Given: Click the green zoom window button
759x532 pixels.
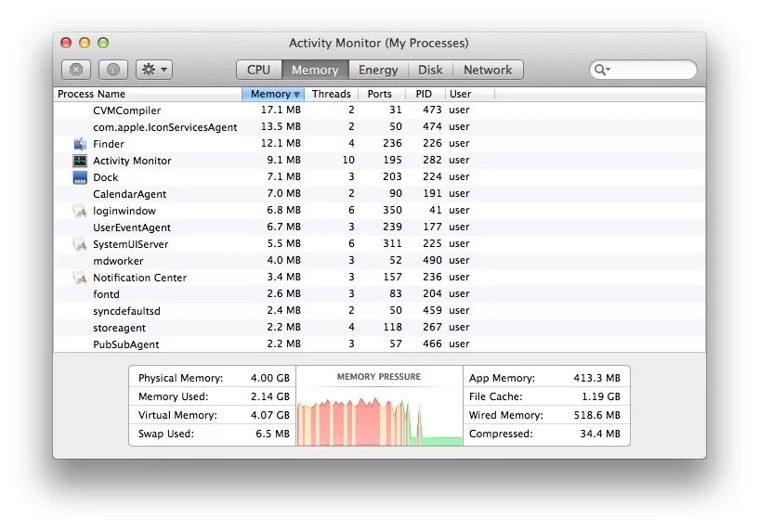Looking at the screenshot, I should 103,43.
